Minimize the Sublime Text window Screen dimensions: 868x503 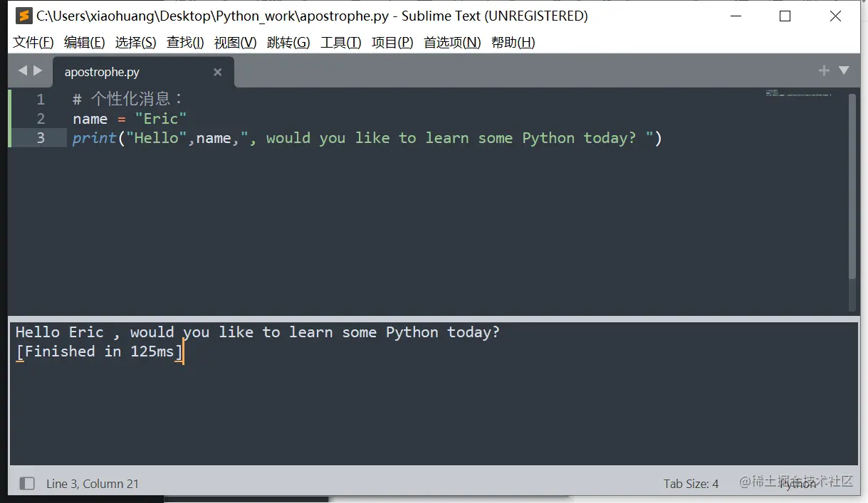736,16
